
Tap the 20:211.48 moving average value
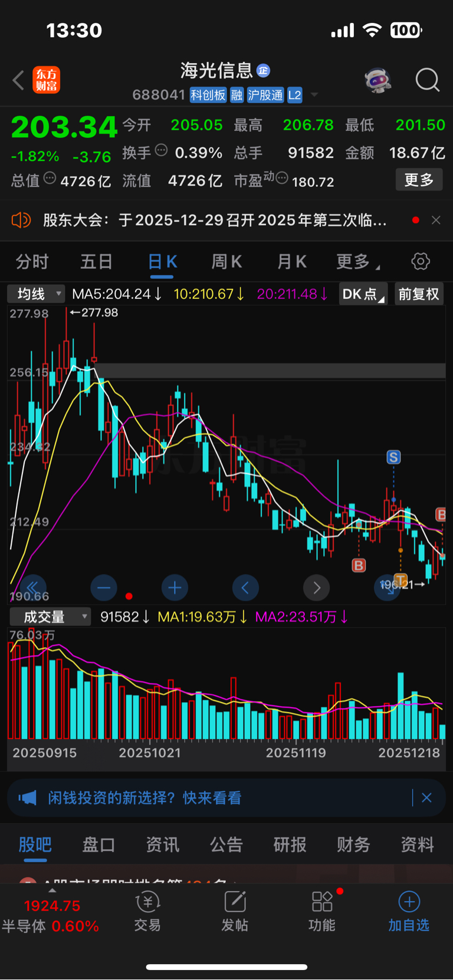[x=293, y=293]
